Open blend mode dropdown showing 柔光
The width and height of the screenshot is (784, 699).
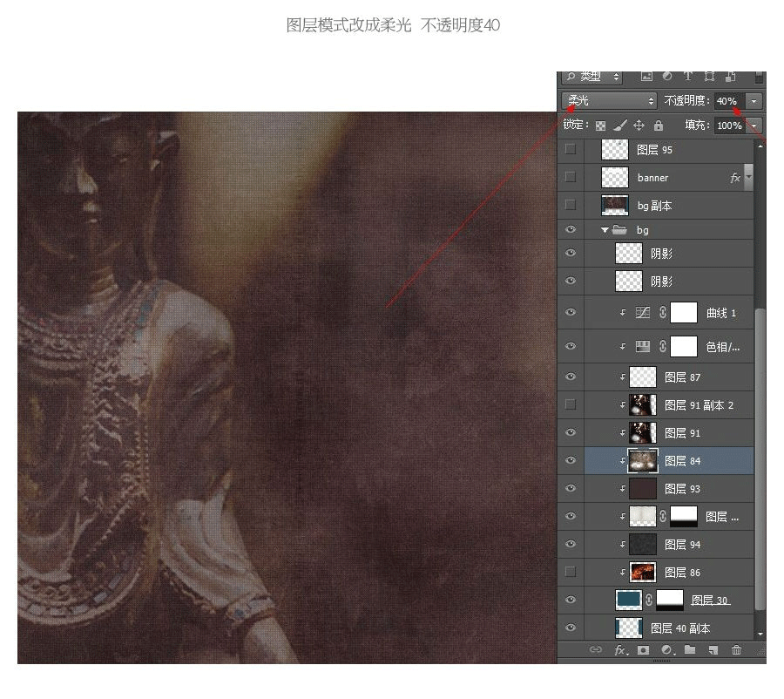click(x=609, y=100)
